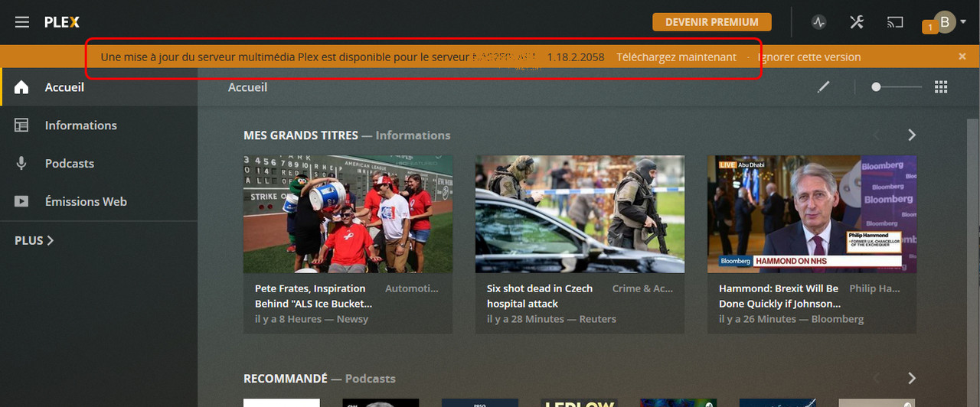Click the Crime & Ac... category tag
980x407 pixels.
pos(643,288)
